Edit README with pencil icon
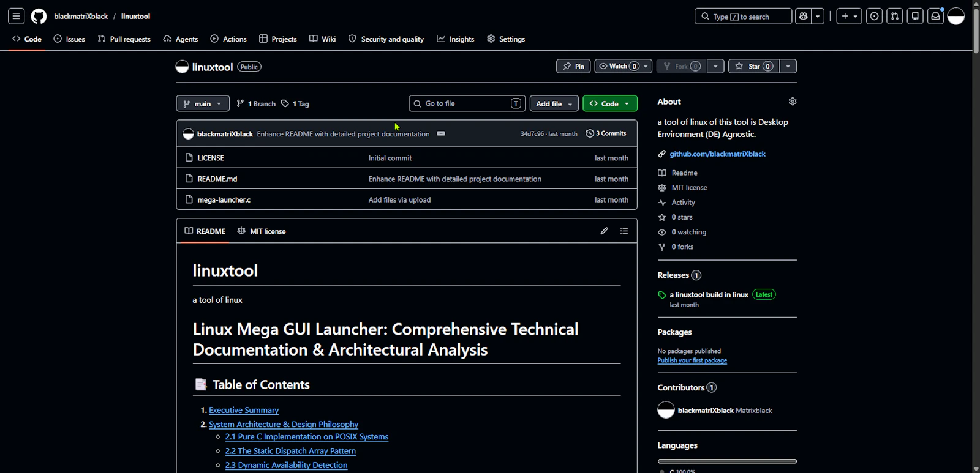The height and width of the screenshot is (473, 980). tap(605, 231)
